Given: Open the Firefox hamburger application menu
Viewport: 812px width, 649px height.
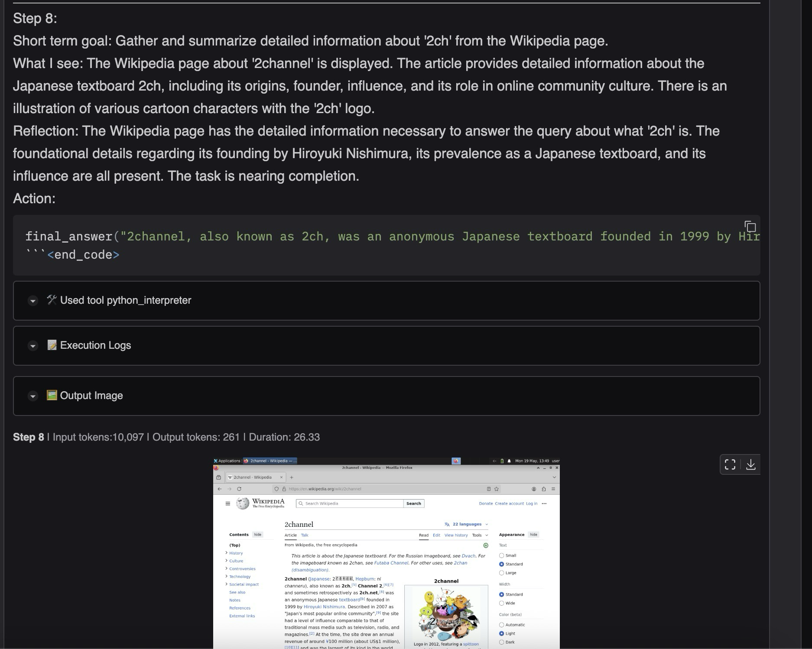Looking at the screenshot, I should (x=553, y=489).
